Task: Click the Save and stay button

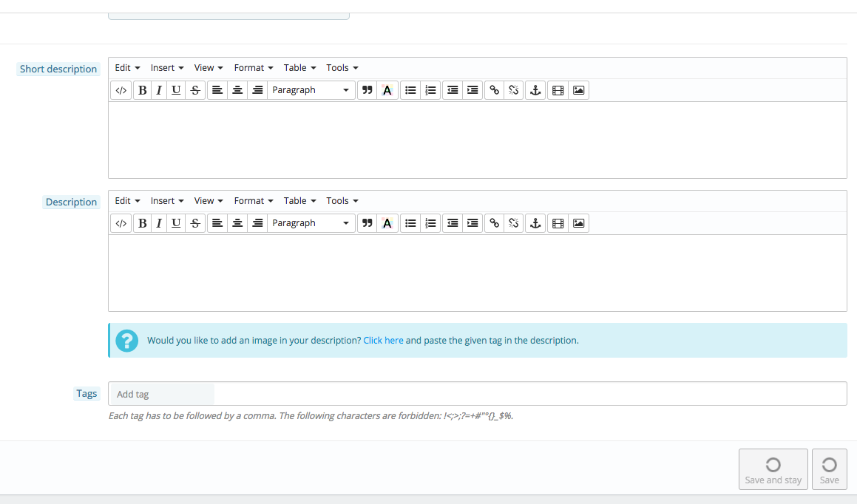Action: coord(773,469)
